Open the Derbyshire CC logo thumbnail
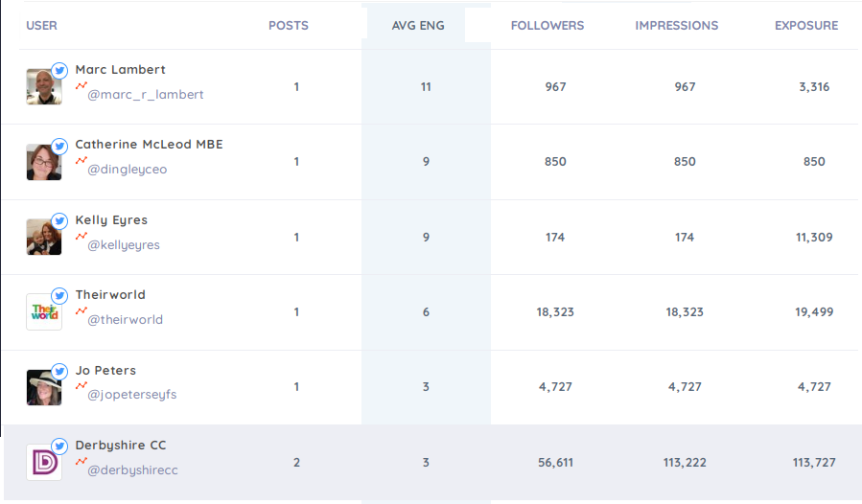 click(x=44, y=462)
